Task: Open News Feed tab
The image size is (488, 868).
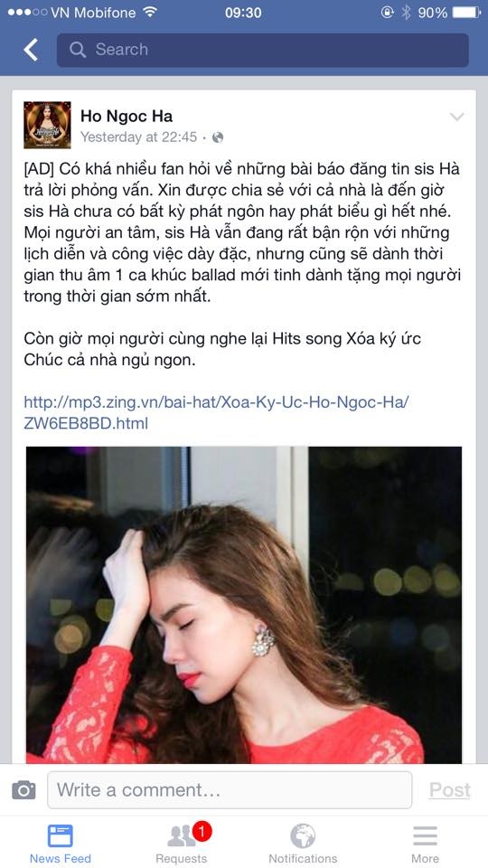Action: click(x=61, y=844)
